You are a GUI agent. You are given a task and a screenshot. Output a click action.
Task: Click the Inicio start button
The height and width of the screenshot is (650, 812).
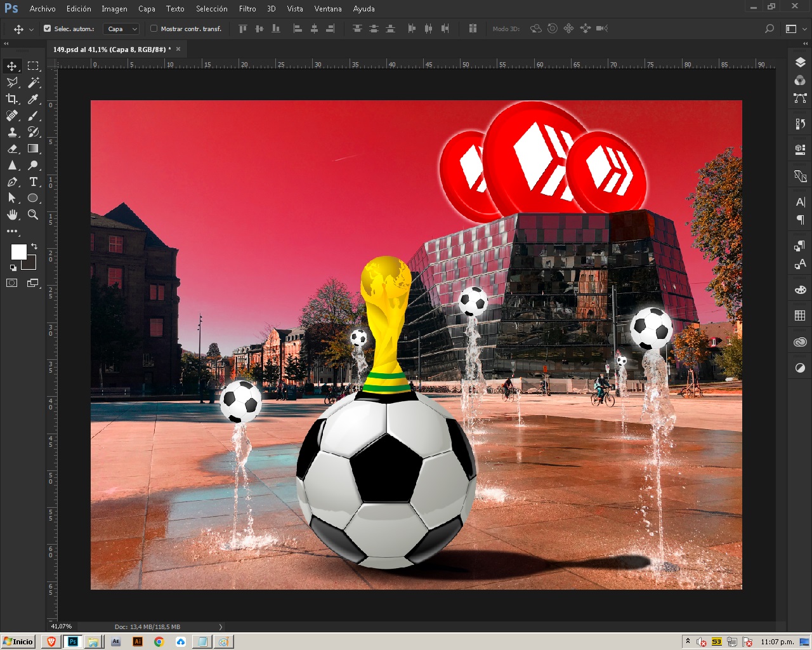(18, 642)
